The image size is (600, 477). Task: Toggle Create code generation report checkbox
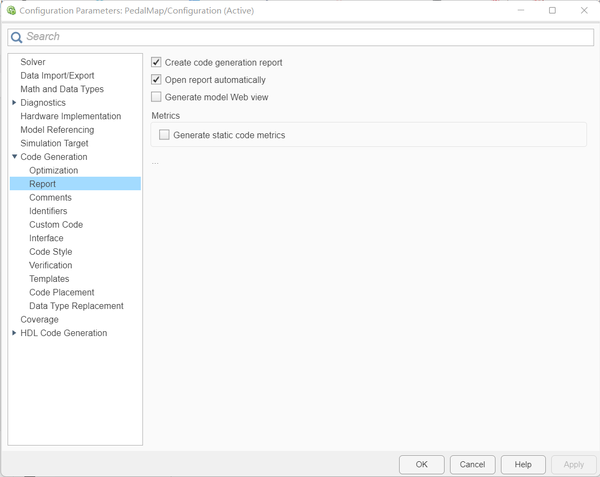156,63
